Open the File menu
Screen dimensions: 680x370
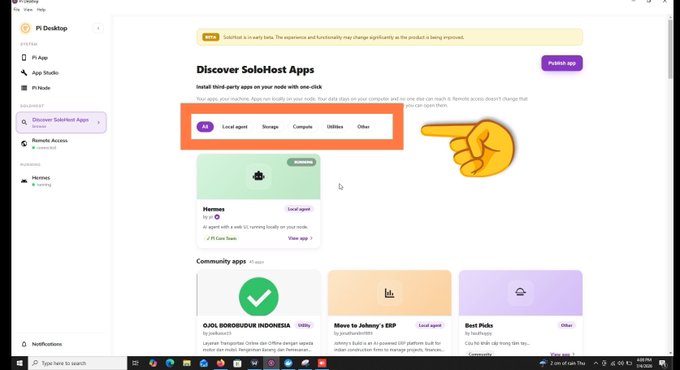pos(16,10)
